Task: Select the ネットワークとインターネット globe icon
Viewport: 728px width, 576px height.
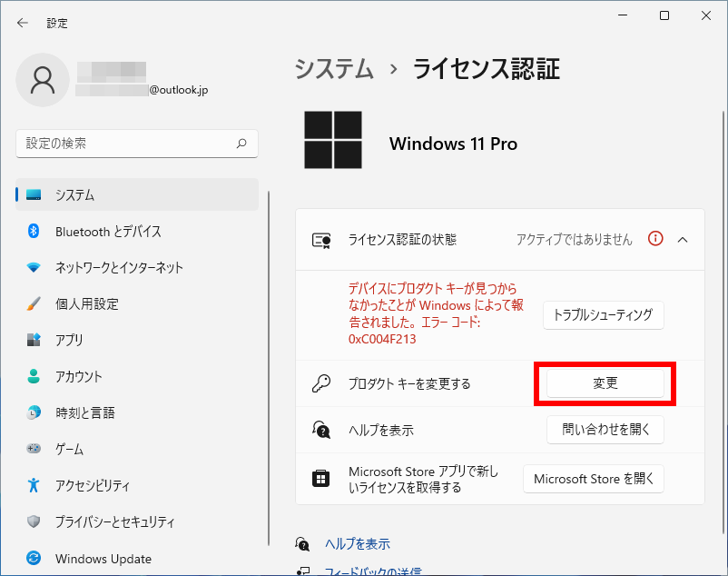Action: (32, 267)
